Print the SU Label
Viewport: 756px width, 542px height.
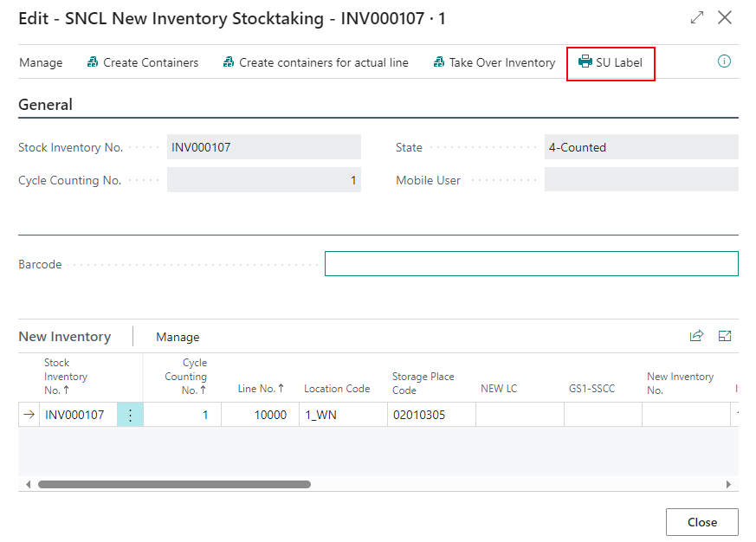pos(611,62)
